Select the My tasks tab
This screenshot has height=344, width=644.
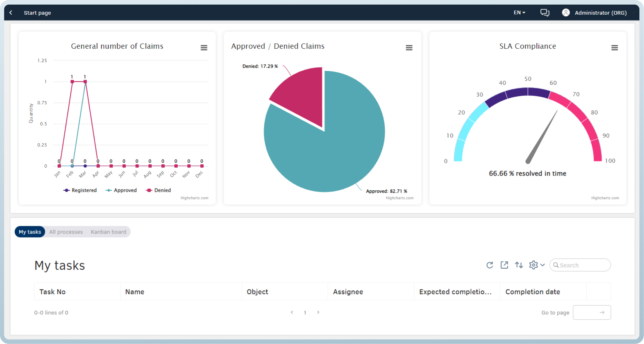pyautogui.click(x=30, y=232)
